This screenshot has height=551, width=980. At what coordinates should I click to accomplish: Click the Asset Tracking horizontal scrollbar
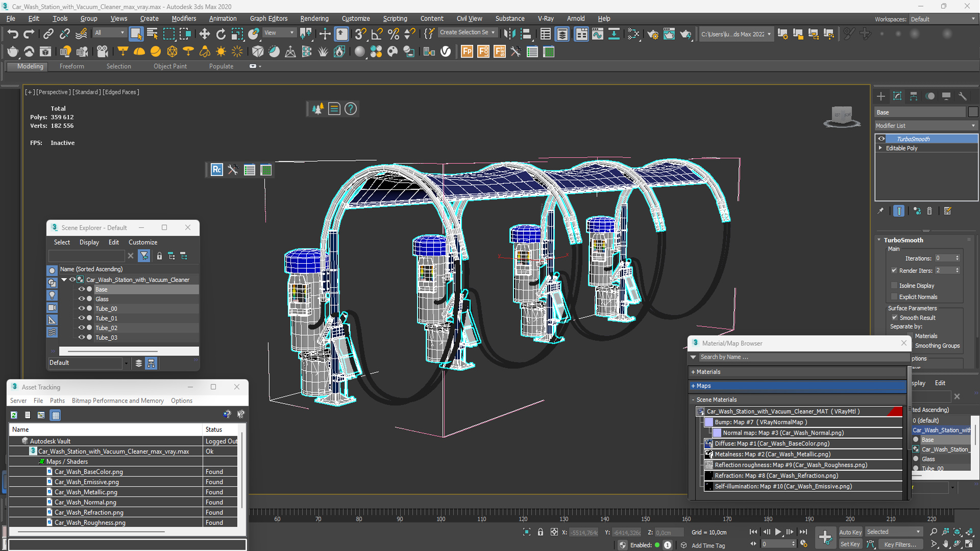tap(92, 532)
